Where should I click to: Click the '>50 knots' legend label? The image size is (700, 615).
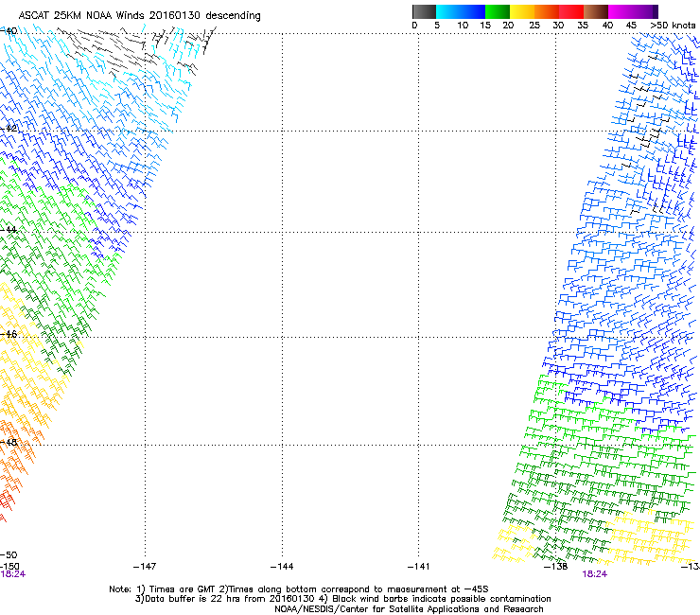(673, 26)
